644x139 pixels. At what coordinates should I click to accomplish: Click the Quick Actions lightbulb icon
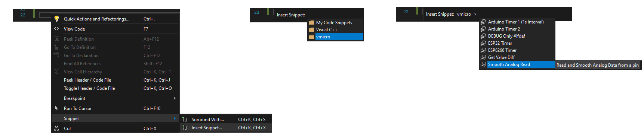pyautogui.click(x=56, y=19)
